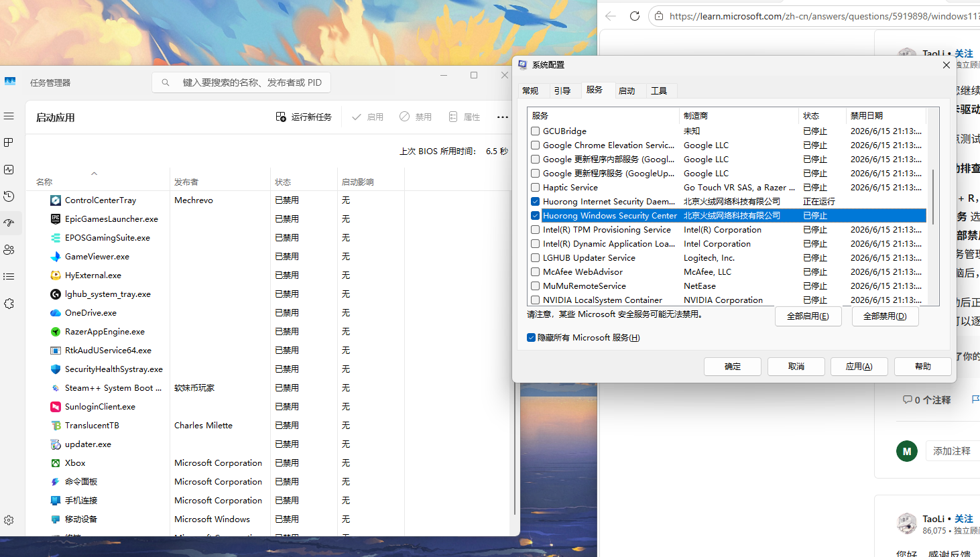Refresh the browser page

[x=634, y=16]
